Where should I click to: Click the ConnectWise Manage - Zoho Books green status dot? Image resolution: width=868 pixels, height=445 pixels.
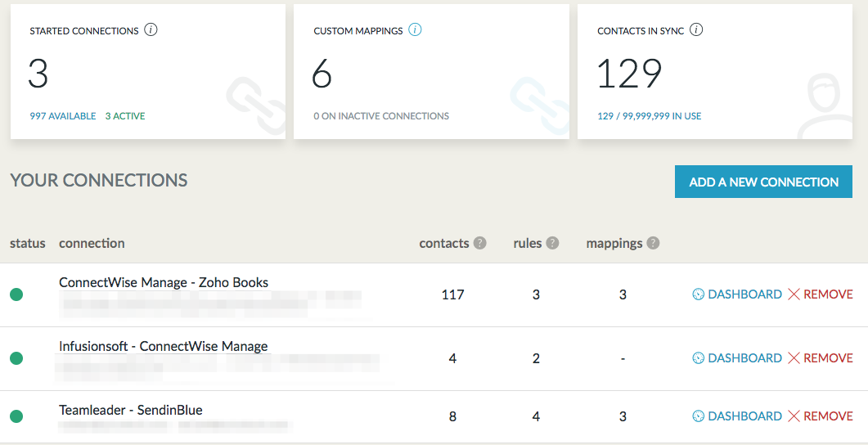(16, 294)
